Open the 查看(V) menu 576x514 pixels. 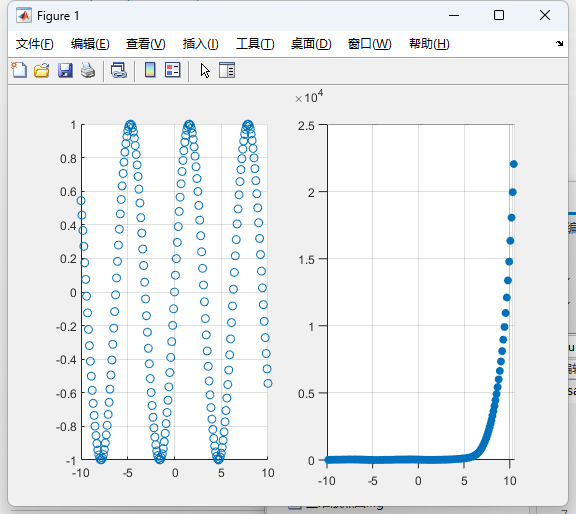145,44
